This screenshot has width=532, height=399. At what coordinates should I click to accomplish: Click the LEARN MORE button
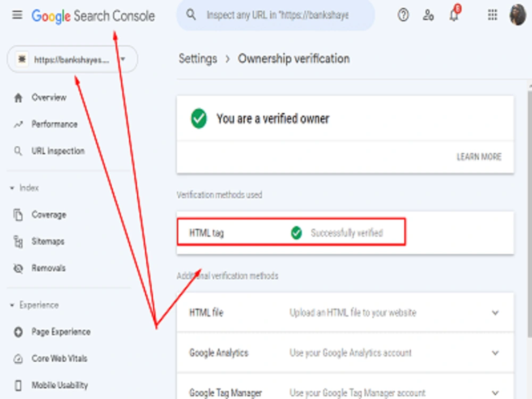tap(479, 157)
